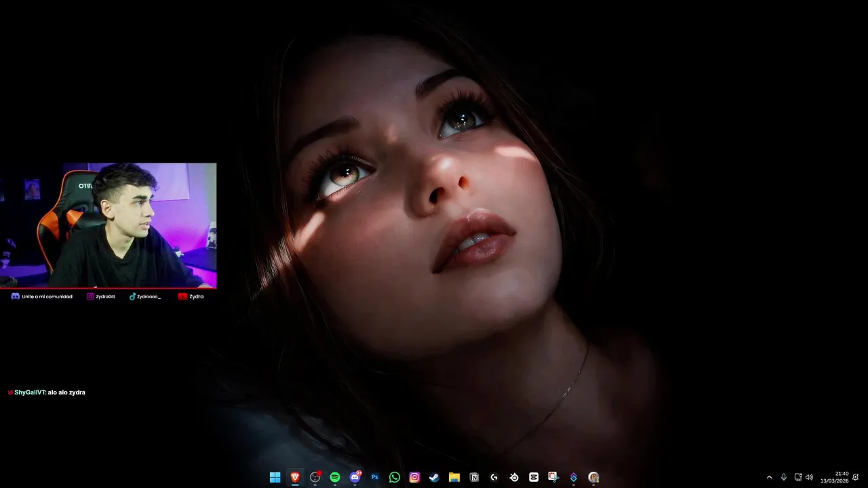Screen dimensions: 868x488
Task: Open Discord from the taskbar
Action: pyautogui.click(x=355, y=477)
